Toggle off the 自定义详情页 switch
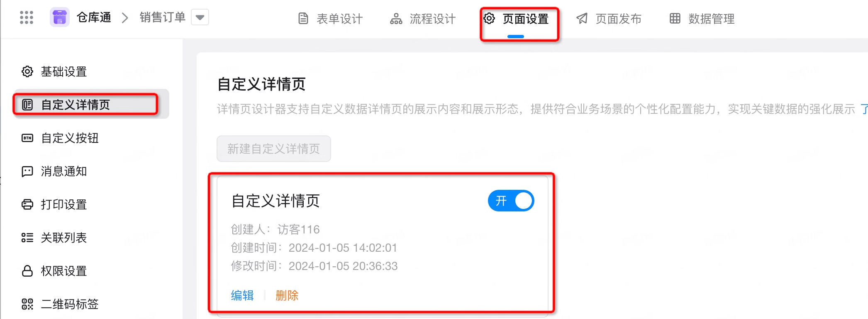The height and width of the screenshot is (319, 868). click(x=511, y=201)
